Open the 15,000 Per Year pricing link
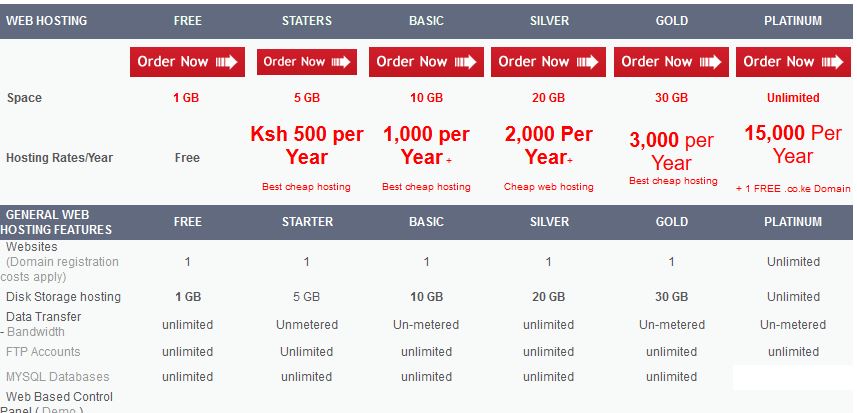Screen dimensions: 857x413 pyautogui.click(x=793, y=144)
